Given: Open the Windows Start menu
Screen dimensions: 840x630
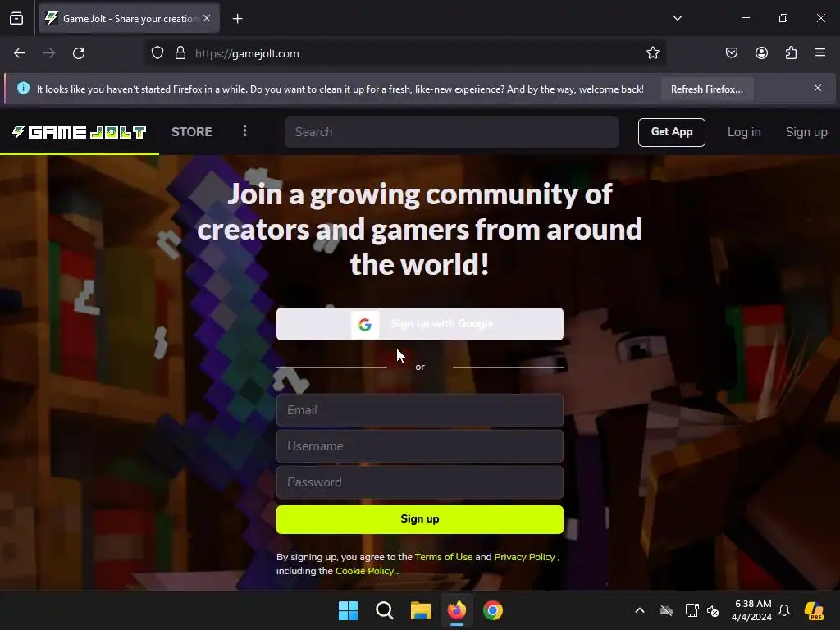Looking at the screenshot, I should pyautogui.click(x=348, y=610).
